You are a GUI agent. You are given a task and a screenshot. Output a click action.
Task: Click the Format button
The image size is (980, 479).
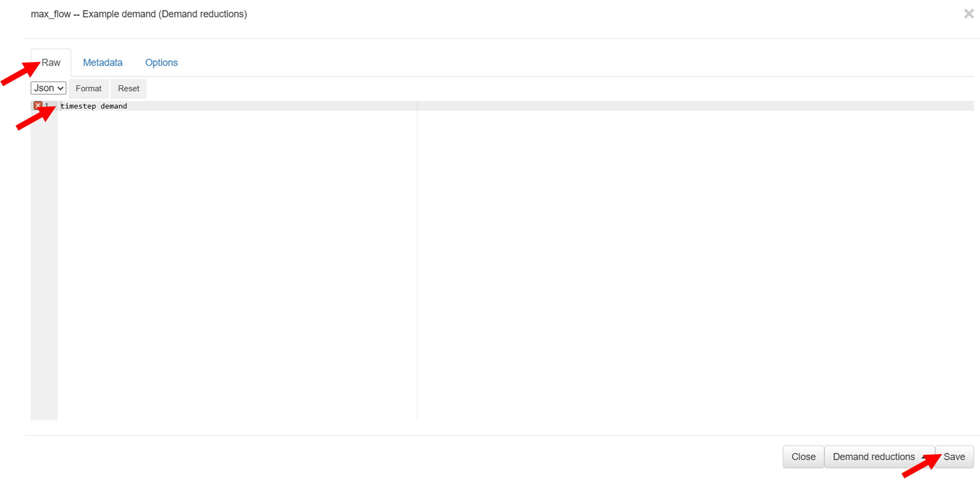point(89,89)
